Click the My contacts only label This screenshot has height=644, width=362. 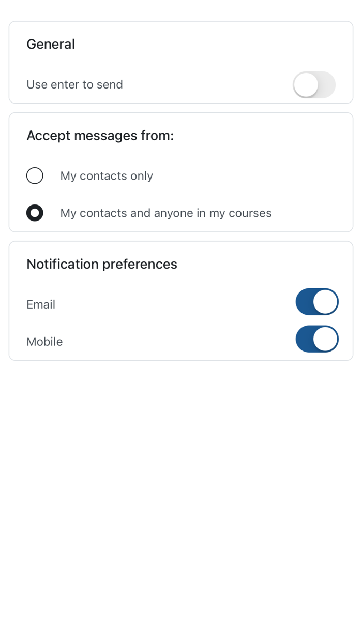point(107,175)
